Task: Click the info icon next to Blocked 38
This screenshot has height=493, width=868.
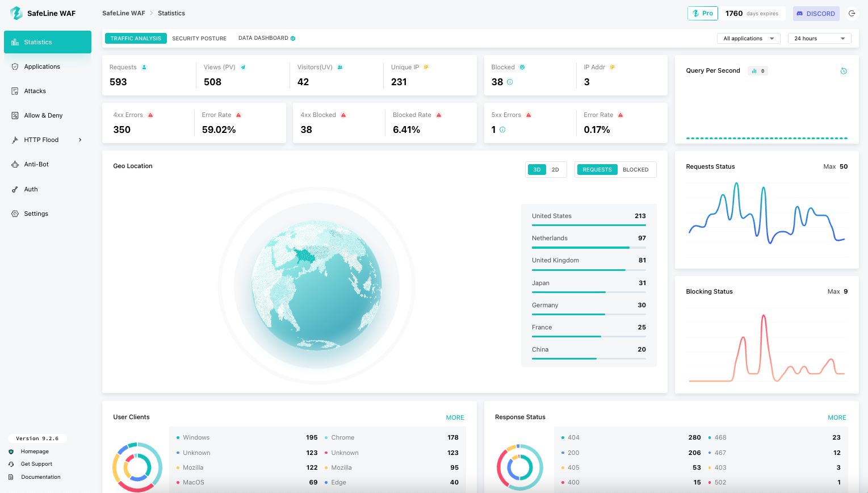Action: [510, 82]
